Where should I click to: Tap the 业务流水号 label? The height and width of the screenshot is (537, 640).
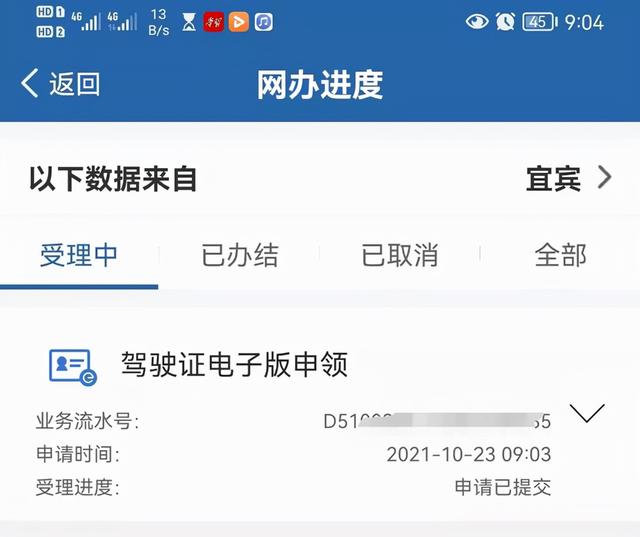(x=87, y=421)
